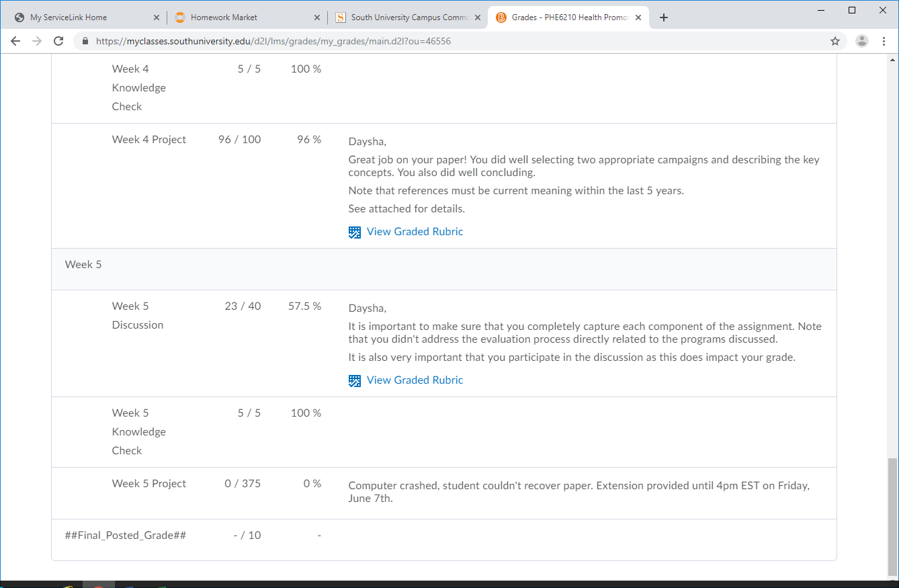
Task: Open View Graded Rubric for Week 4 Project
Action: [x=415, y=231]
